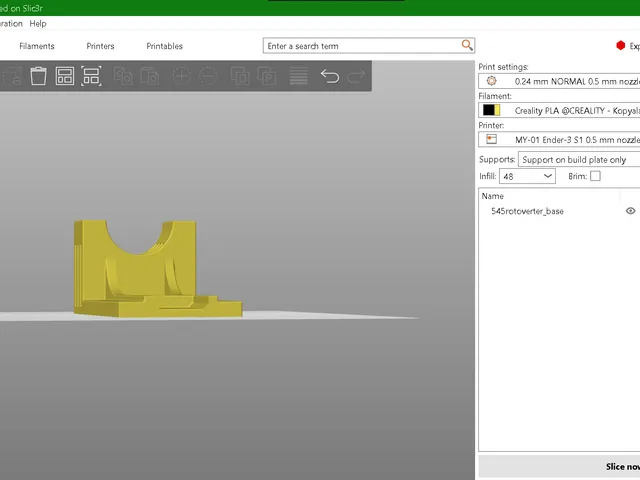This screenshot has height=480, width=640.
Task: Open the Help menu
Action: click(38, 24)
